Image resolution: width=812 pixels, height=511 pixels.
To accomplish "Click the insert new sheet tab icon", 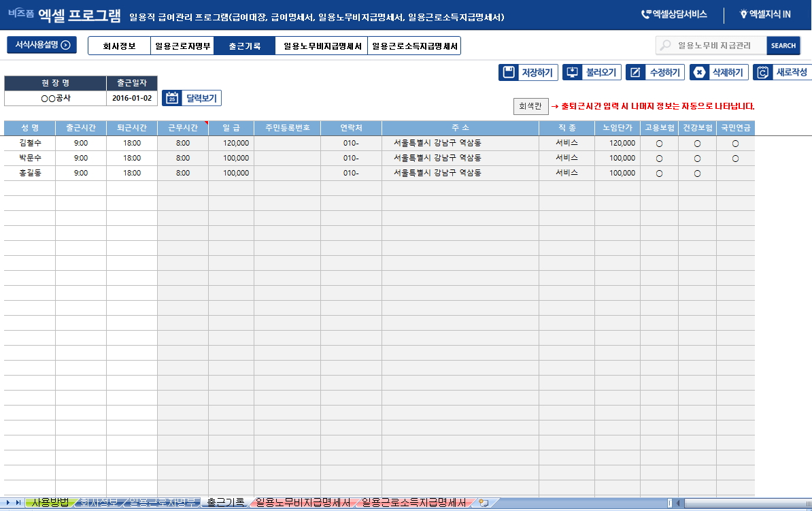I will 484,503.
